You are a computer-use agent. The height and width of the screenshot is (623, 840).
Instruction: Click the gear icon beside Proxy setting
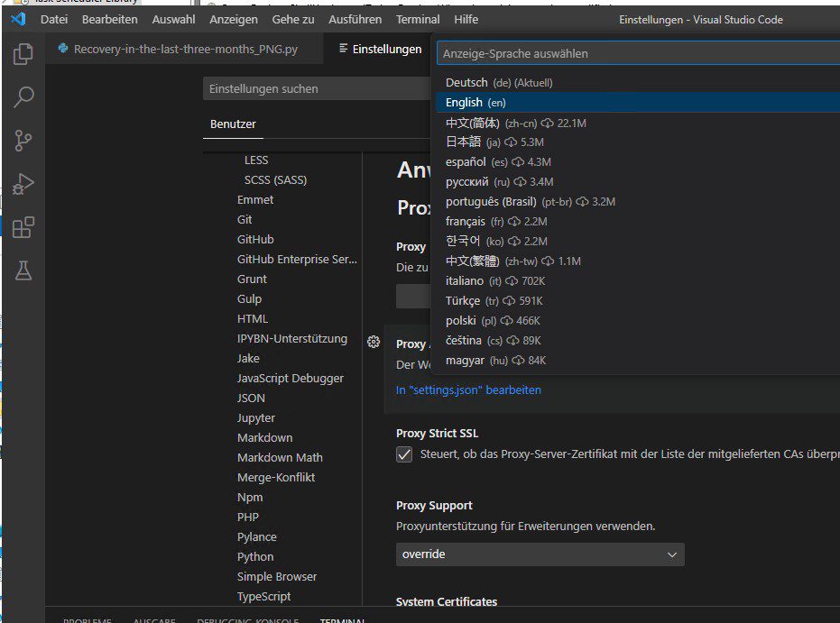374,342
